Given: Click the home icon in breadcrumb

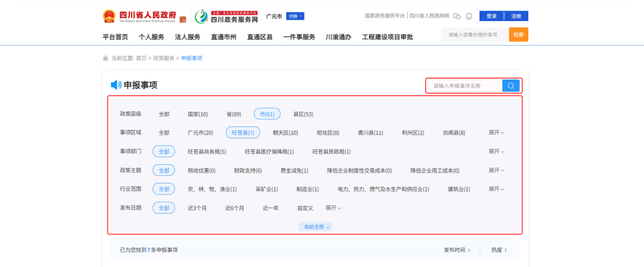Looking at the screenshot, I should tap(106, 58).
